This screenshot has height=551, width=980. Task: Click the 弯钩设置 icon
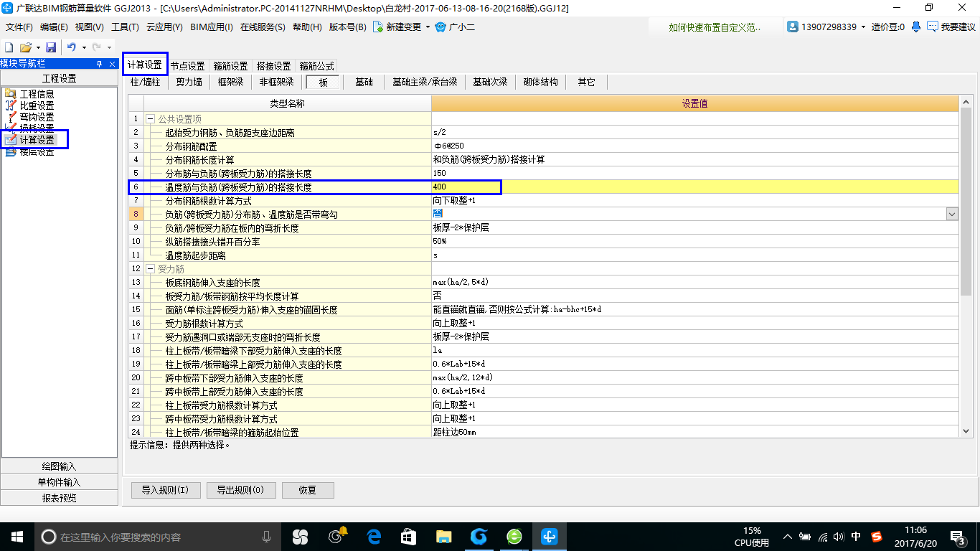coord(10,117)
